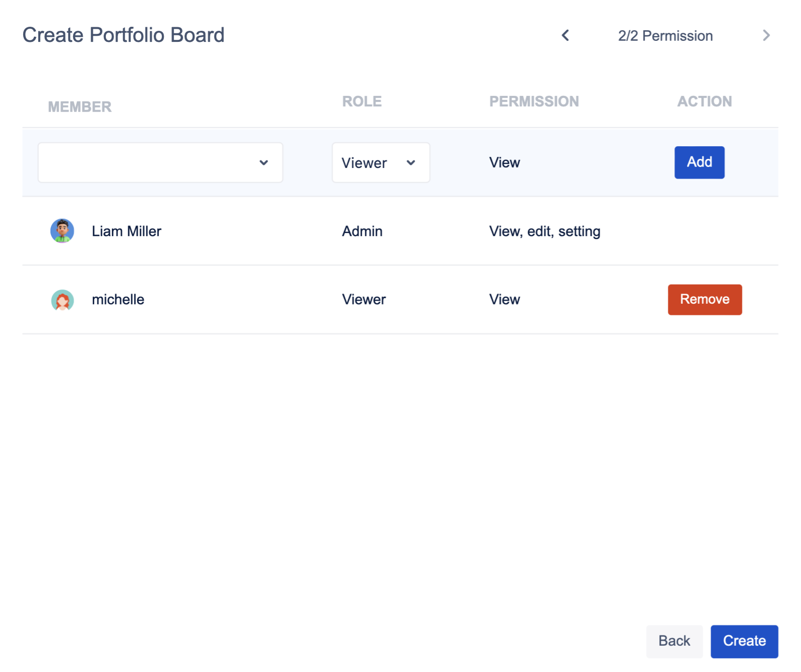801x672 pixels.
Task: Click the Create Portfolio Board title
Action: (x=124, y=35)
